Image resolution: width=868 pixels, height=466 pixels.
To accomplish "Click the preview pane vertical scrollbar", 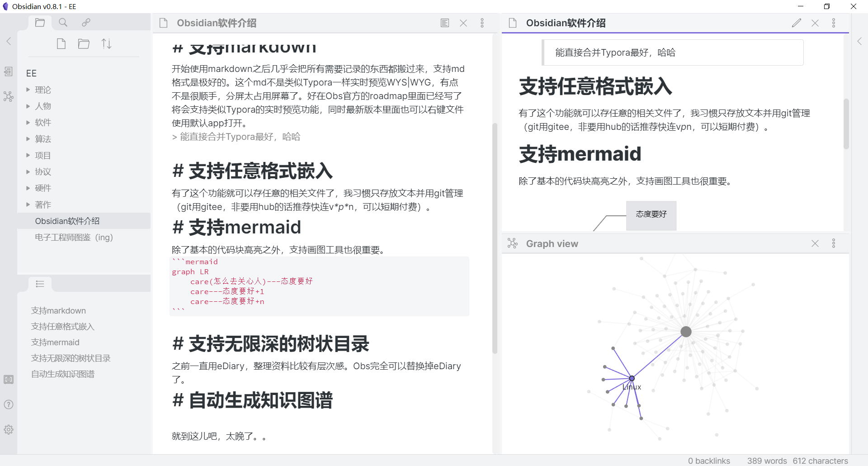I will (846, 124).
